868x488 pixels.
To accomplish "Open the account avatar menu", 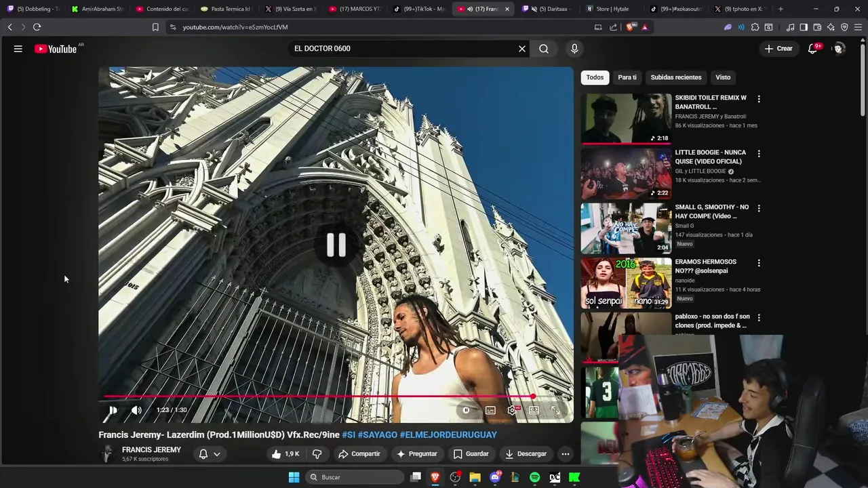I will [839, 49].
